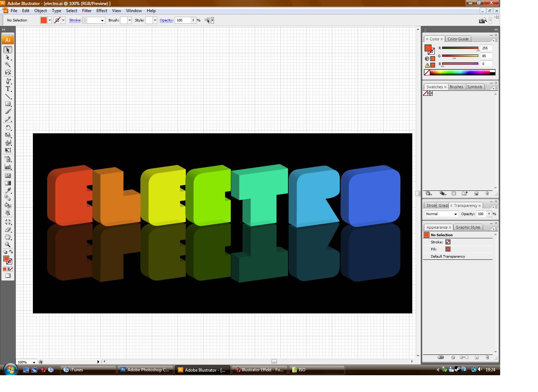
Task: Click the Go to Bridge button
Action: (483, 20)
